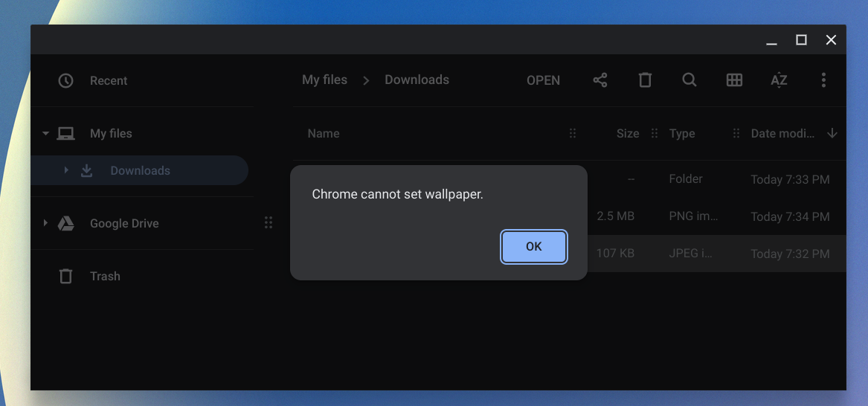Click the Name column resize grip
Screen dimensions: 868x406
pyautogui.click(x=573, y=133)
